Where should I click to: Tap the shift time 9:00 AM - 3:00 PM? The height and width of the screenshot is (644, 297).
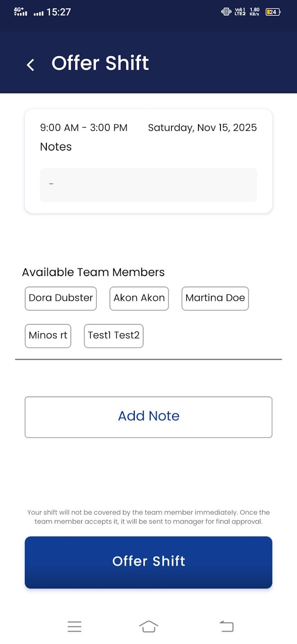pos(84,128)
